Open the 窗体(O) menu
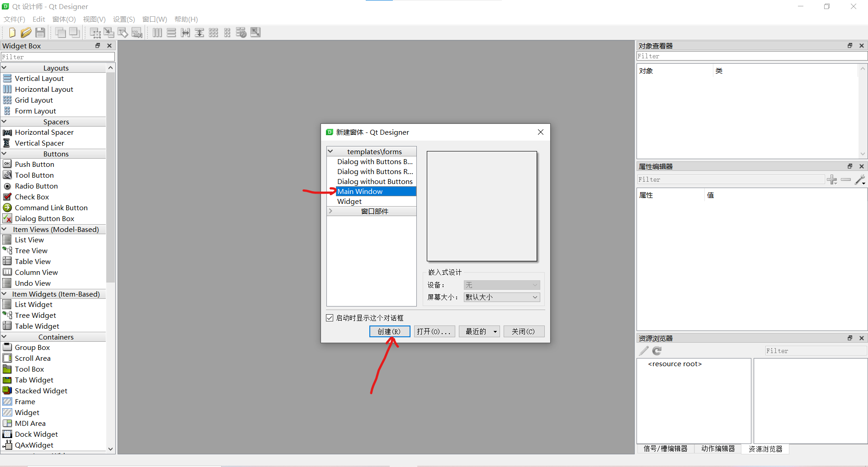This screenshot has width=868, height=467. [64, 19]
